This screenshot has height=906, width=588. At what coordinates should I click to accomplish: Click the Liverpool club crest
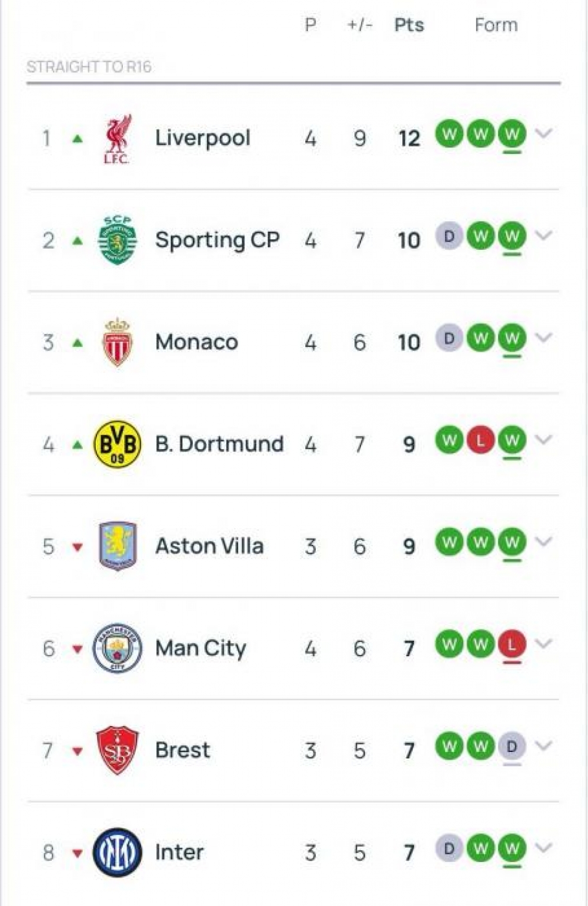tap(118, 139)
